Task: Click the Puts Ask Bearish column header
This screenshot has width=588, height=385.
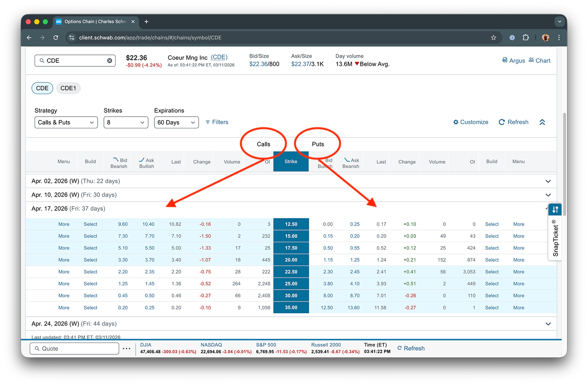Action: click(351, 163)
